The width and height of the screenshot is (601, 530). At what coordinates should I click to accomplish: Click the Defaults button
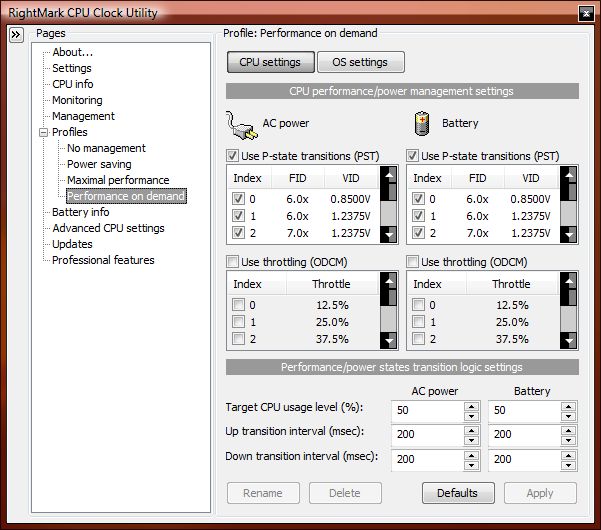458,493
